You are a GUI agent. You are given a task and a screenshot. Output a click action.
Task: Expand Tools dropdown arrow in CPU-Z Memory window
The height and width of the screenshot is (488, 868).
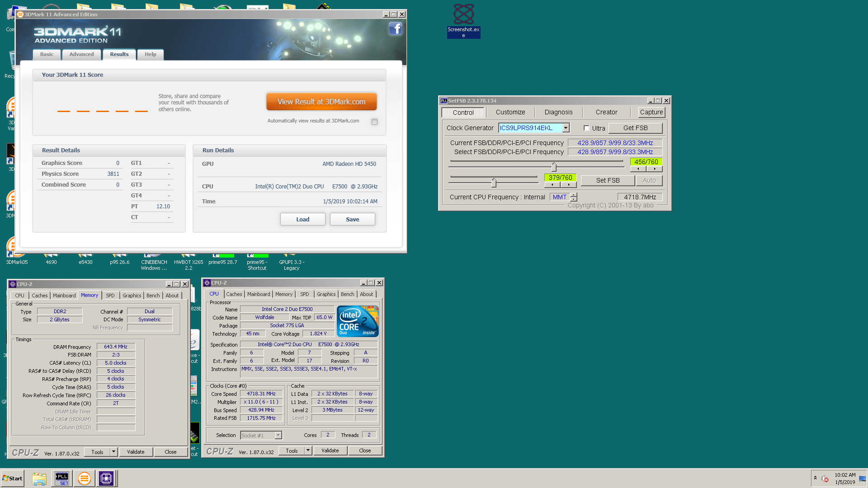tap(114, 451)
